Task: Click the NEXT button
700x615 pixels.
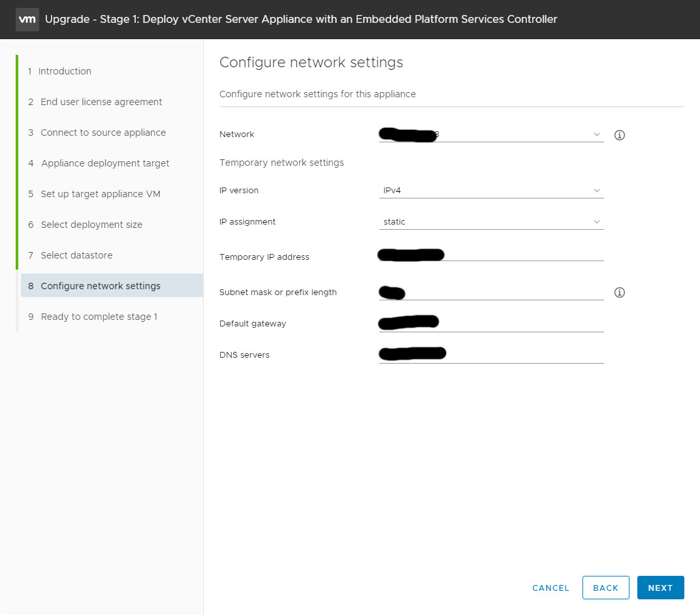Action: point(660,588)
